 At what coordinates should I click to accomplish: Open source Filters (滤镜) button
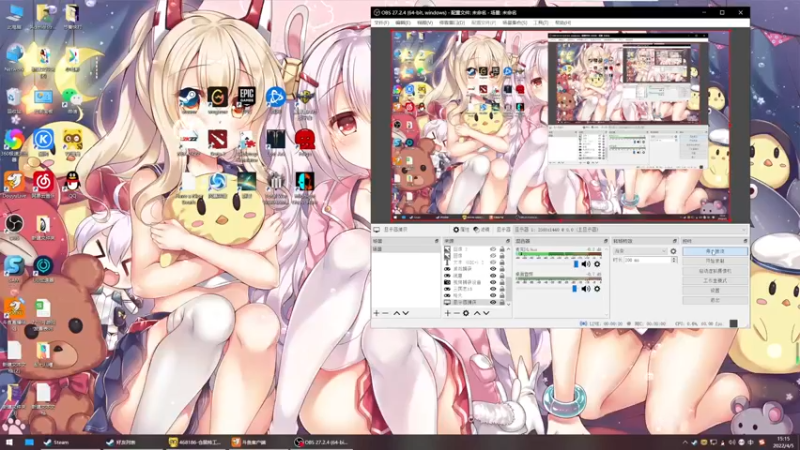pyautogui.click(x=482, y=230)
